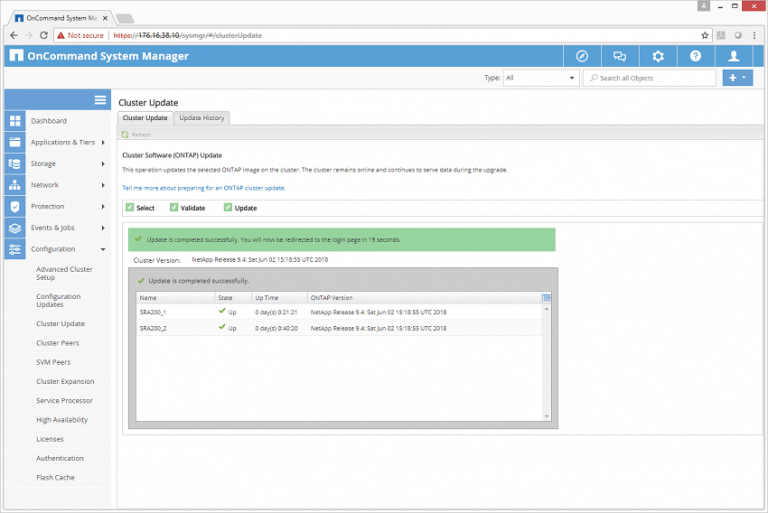Click the browser address bar URL
Viewport: 768px width, 513px height.
pyautogui.click(x=188, y=35)
